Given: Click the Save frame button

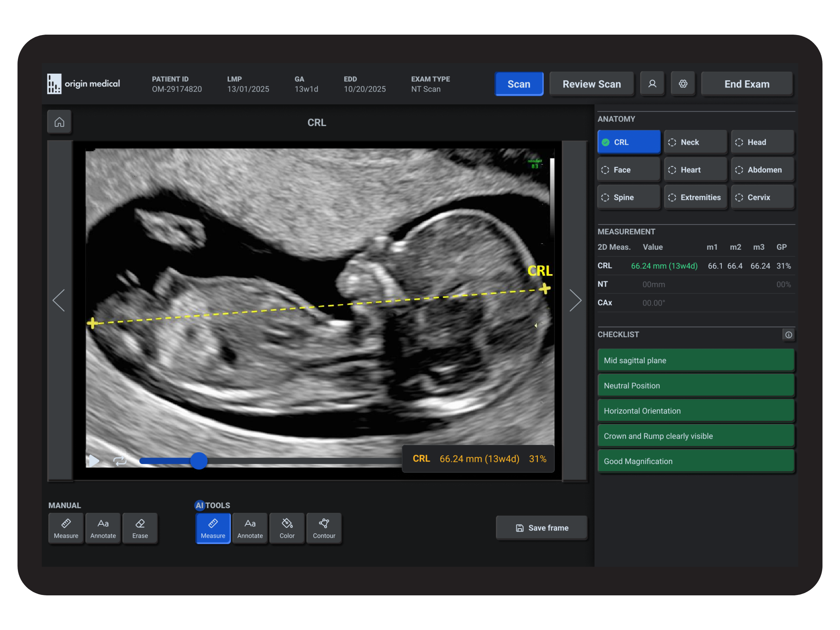Looking at the screenshot, I should click(541, 528).
